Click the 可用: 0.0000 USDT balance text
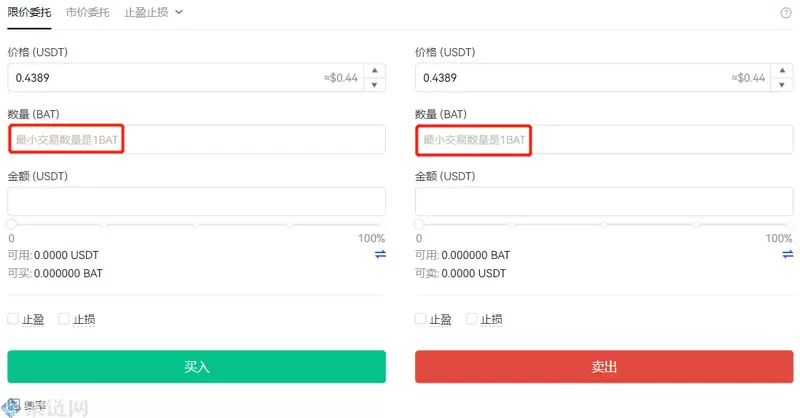This screenshot has width=800, height=418. coord(53,255)
